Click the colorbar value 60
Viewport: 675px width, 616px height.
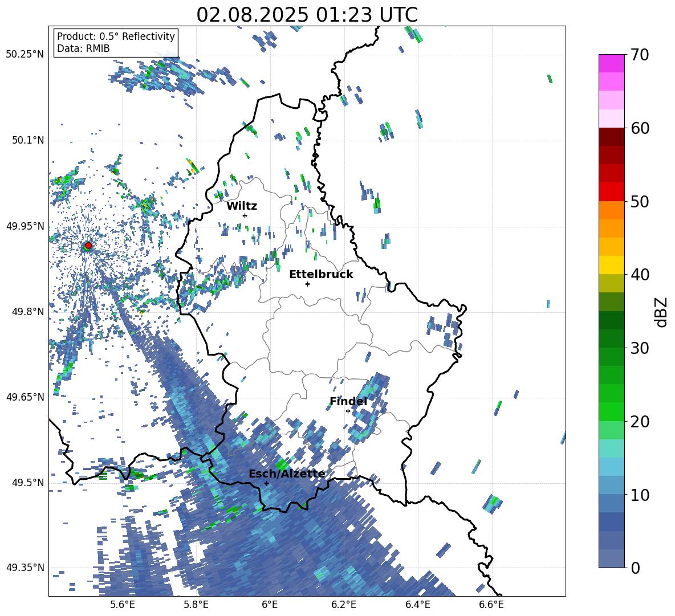click(x=640, y=128)
